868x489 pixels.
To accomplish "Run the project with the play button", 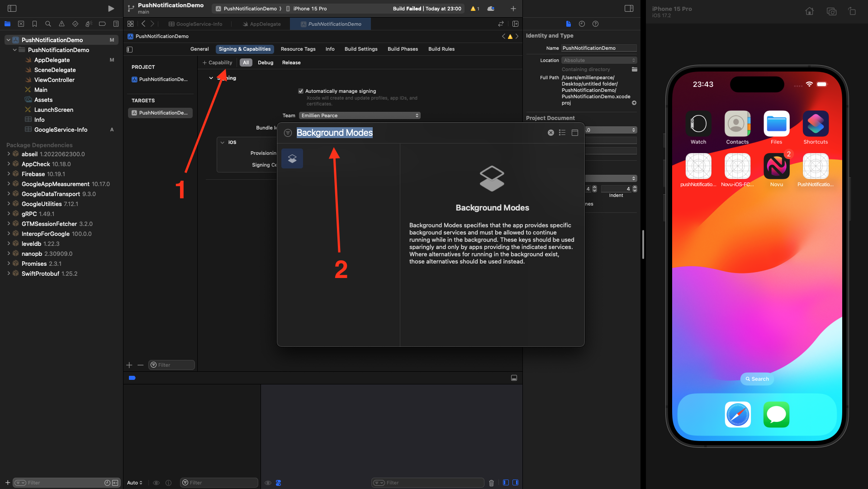I will coord(111,8).
